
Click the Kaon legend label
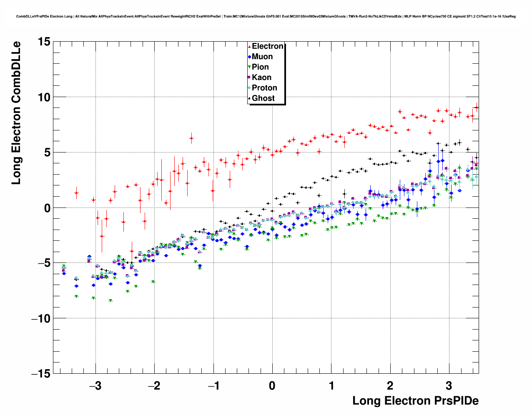coord(261,77)
